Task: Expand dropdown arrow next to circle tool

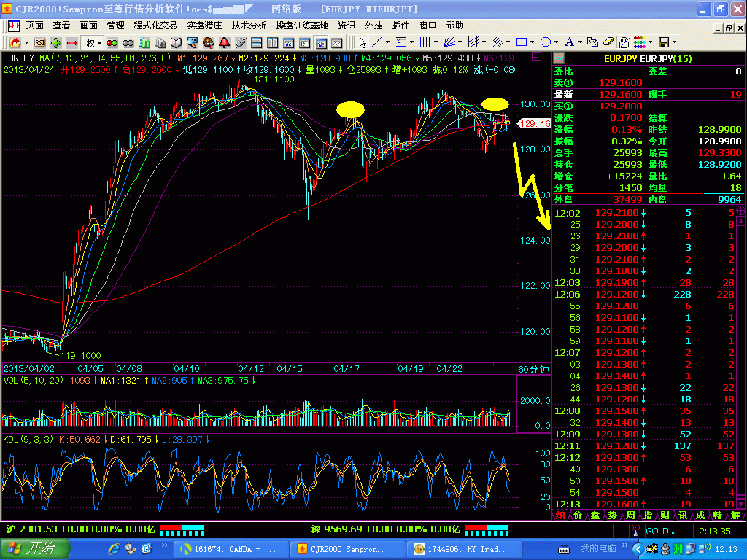Action: click(x=556, y=42)
